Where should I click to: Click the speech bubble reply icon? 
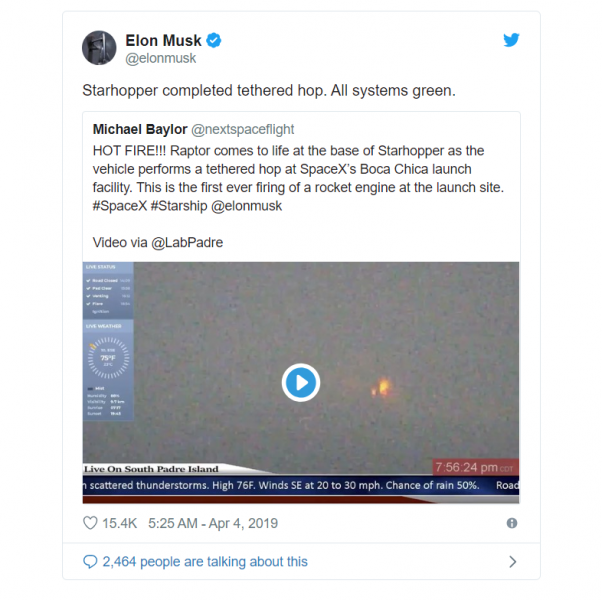[90, 562]
